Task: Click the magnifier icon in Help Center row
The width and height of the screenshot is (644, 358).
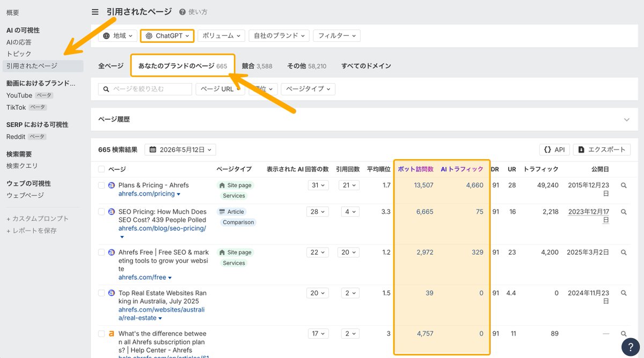Action: click(624, 334)
